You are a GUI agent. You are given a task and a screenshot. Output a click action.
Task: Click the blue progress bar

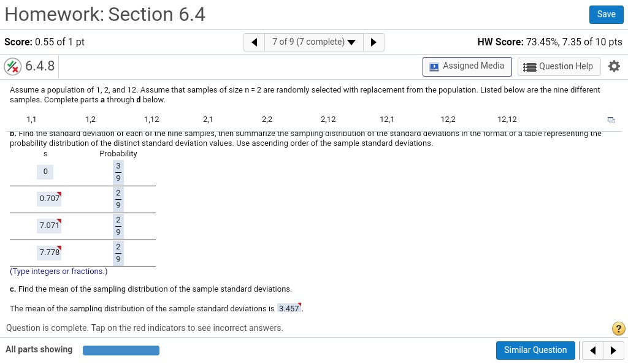point(121,351)
